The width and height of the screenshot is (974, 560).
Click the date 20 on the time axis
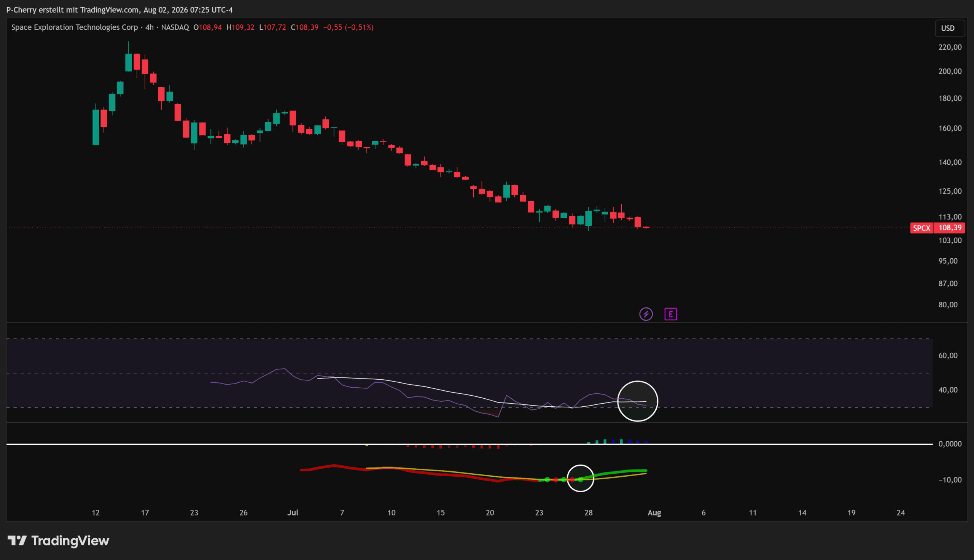tap(490, 513)
